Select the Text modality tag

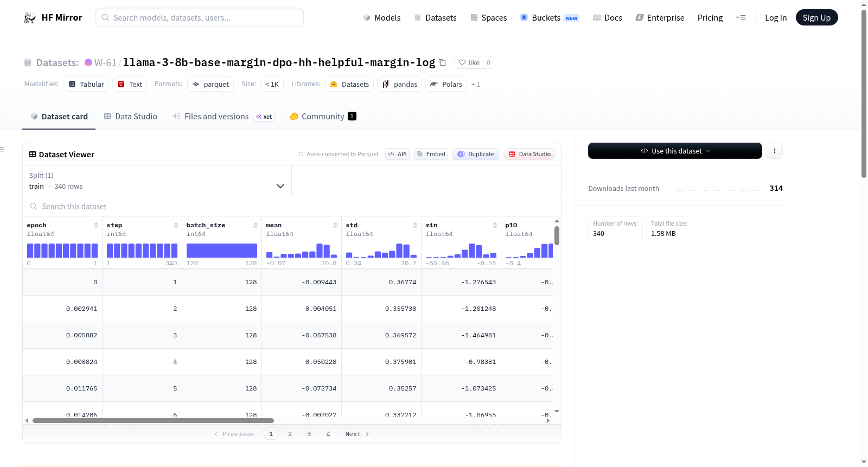(x=130, y=84)
